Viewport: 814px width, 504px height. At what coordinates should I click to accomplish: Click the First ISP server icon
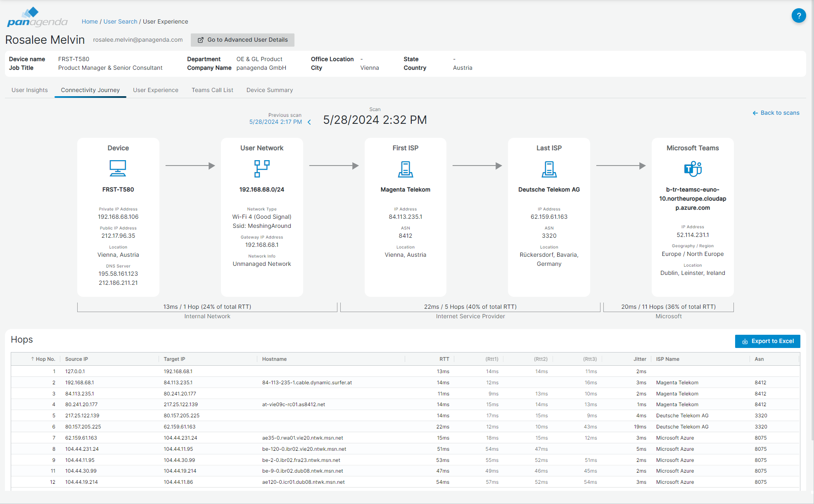click(406, 169)
